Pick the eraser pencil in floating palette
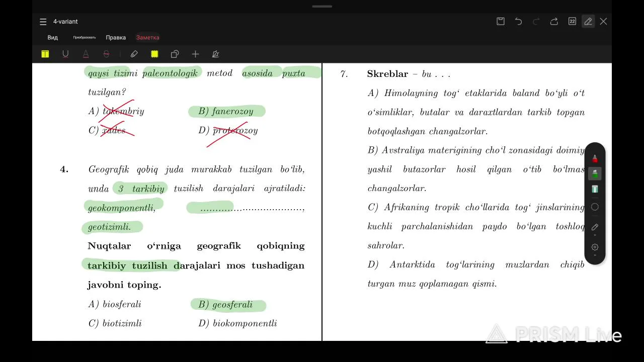Viewport: 644px width, 362px height. [x=595, y=227]
